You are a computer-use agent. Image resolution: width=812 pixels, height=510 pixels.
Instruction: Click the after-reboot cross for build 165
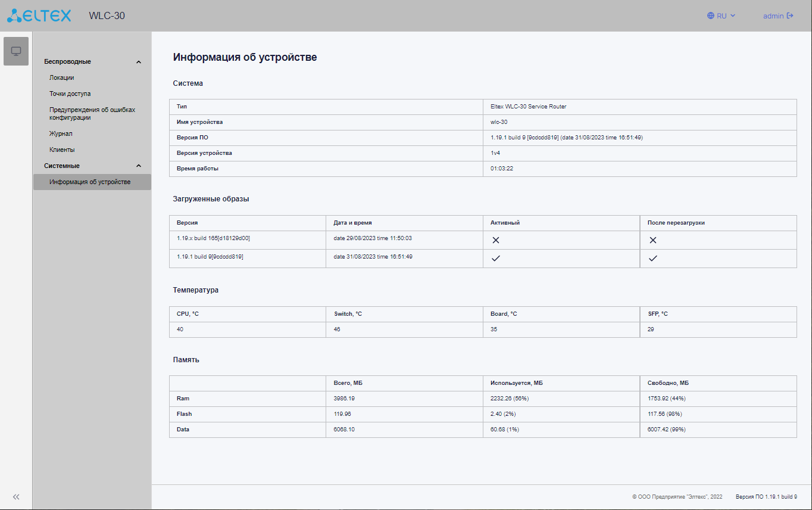653,240
